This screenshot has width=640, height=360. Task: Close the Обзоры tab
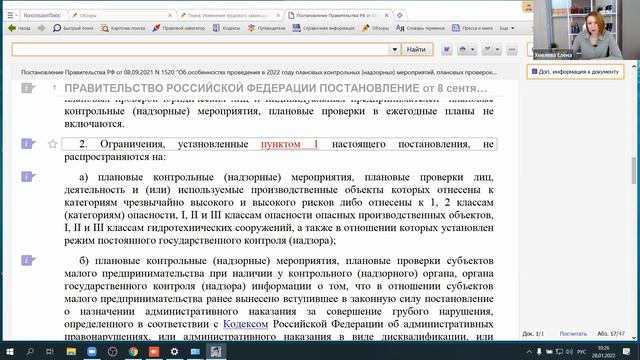170,15
